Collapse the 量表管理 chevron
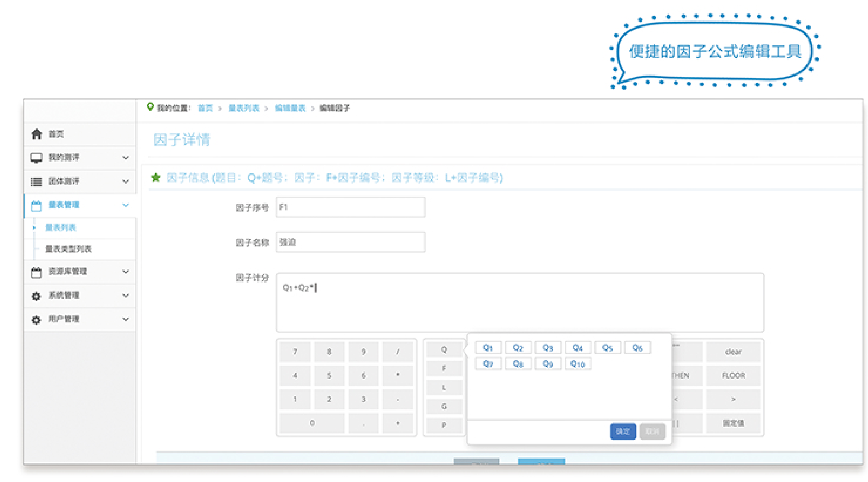 126,205
